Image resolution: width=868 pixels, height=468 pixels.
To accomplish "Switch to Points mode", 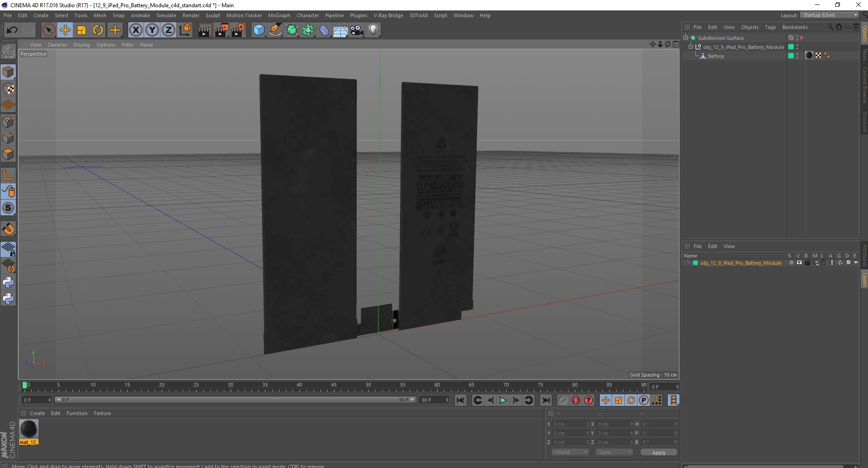I will pos(8,122).
